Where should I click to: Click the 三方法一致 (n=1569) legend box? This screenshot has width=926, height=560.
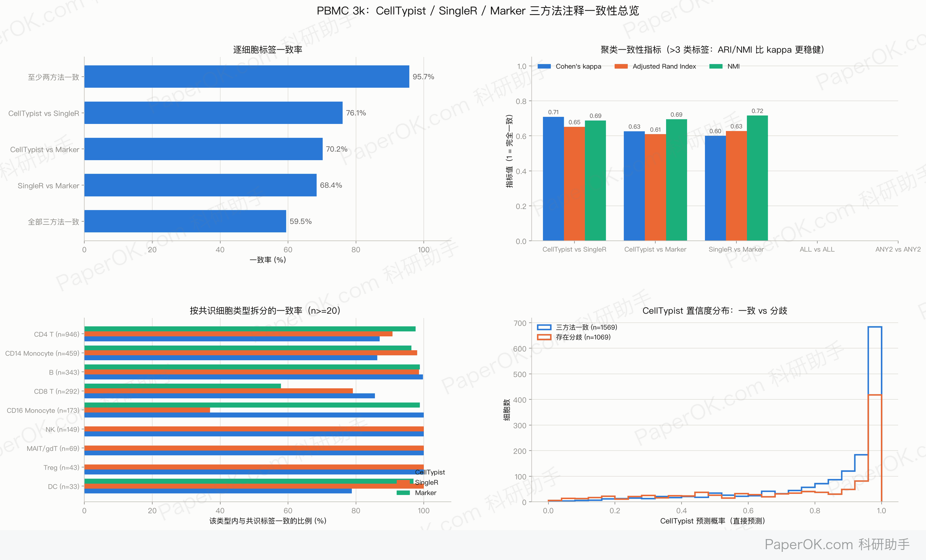point(544,327)
